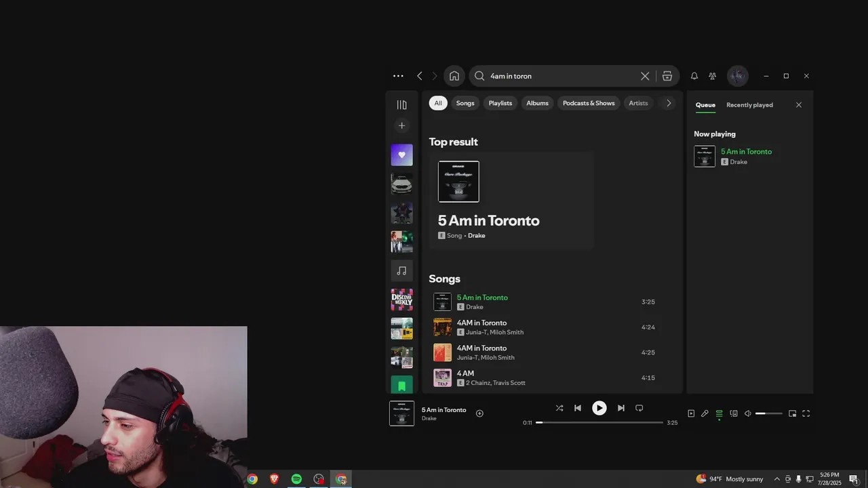Select the All filter chip
The height and width of the screenshot is (488, 868).
pyautogui.click(x=438, y=103)
